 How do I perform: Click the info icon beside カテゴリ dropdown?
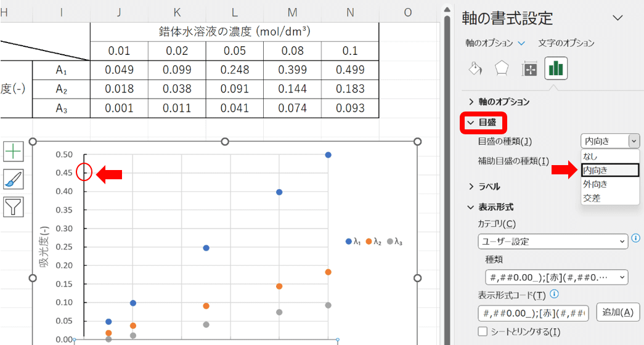click(x=636, y=238)
